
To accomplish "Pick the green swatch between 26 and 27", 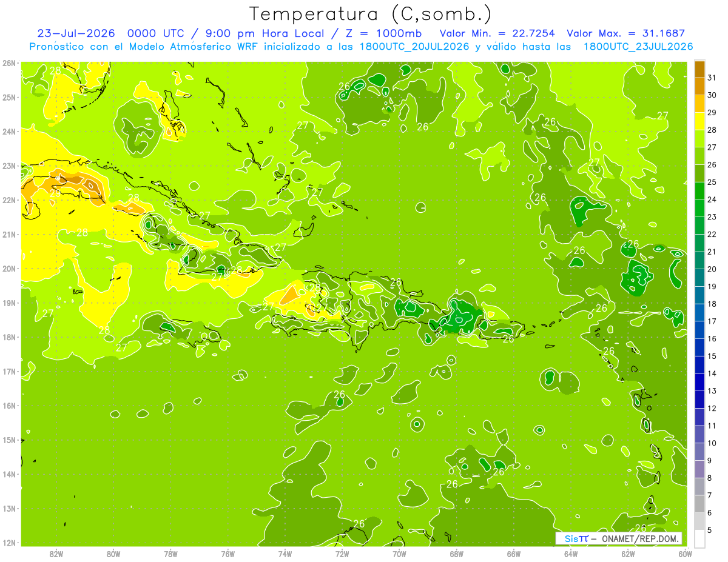I will coord(699,156).
